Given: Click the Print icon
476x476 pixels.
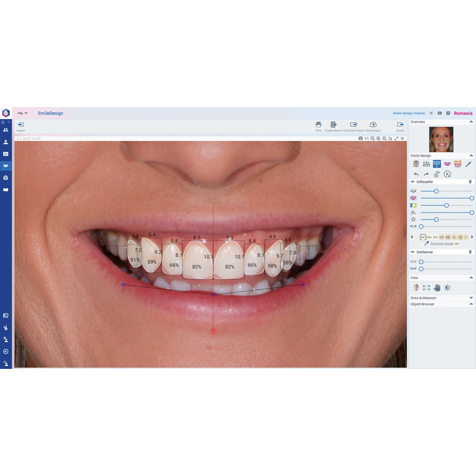Looking at the screenshot, I should click(x=318, y=125).
